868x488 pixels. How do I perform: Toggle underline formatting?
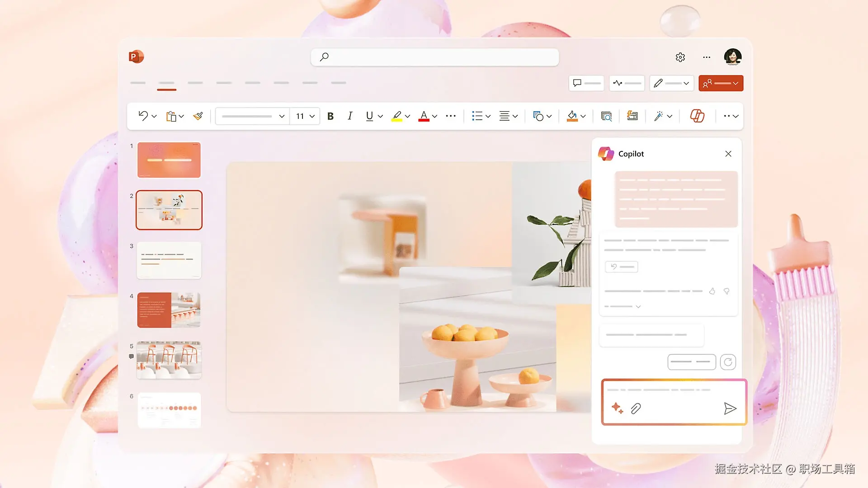(369, 116)
